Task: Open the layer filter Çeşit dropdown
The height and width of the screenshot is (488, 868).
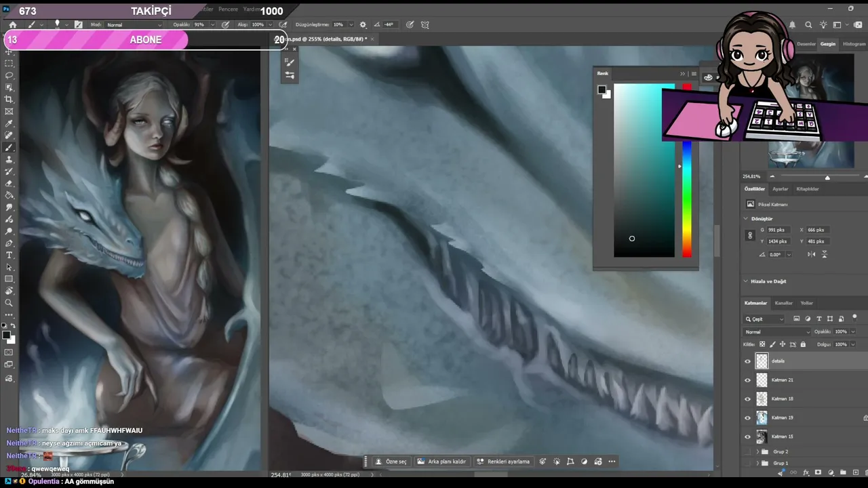Action: [x=764, y=319]
